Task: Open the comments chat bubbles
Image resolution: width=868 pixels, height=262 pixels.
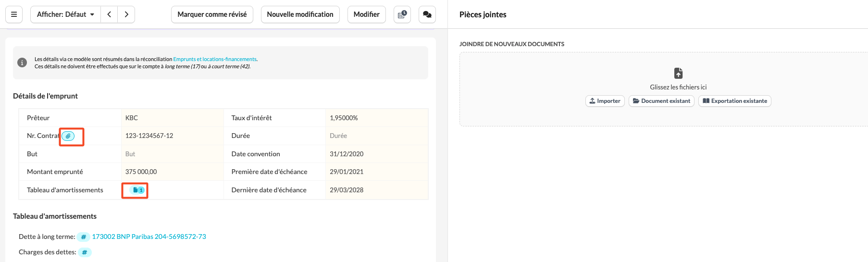Action: tap(427, 14)
